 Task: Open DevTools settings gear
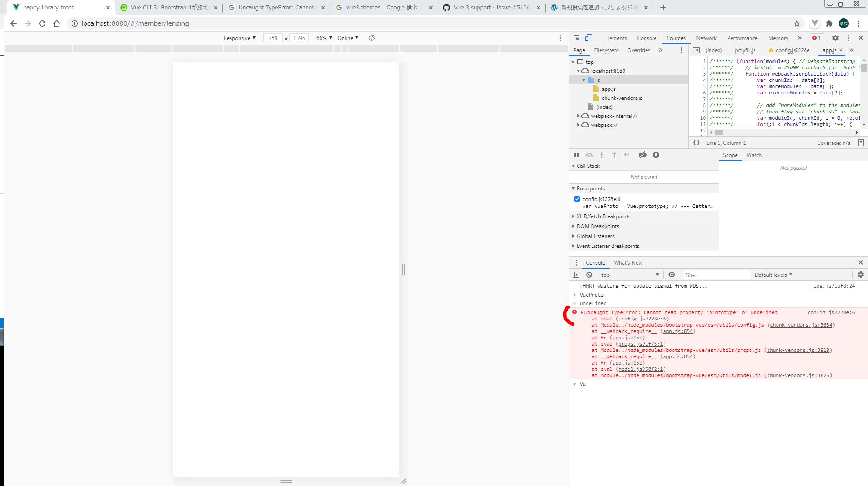[835, 38]
